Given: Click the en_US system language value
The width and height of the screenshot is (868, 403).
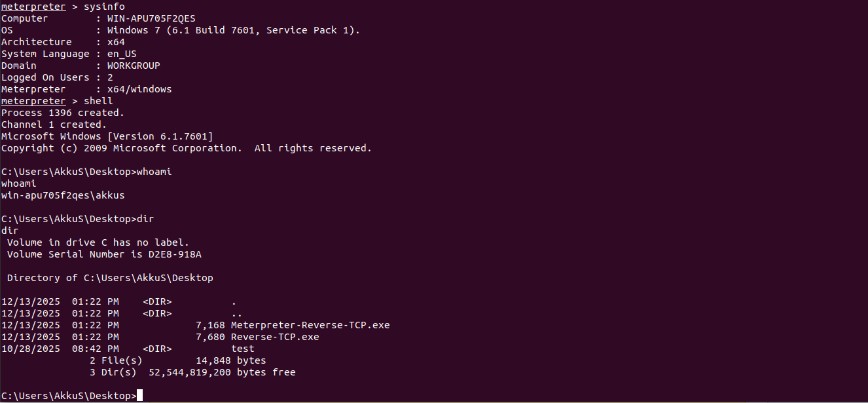Looking at the screenshot, I should point(122,54).
